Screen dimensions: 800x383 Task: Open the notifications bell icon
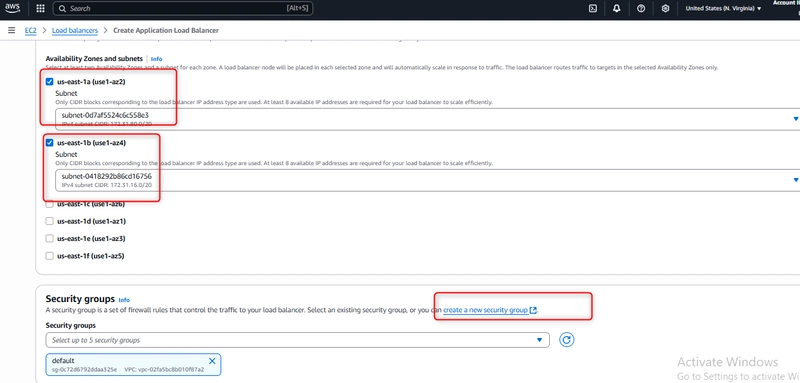617,9
